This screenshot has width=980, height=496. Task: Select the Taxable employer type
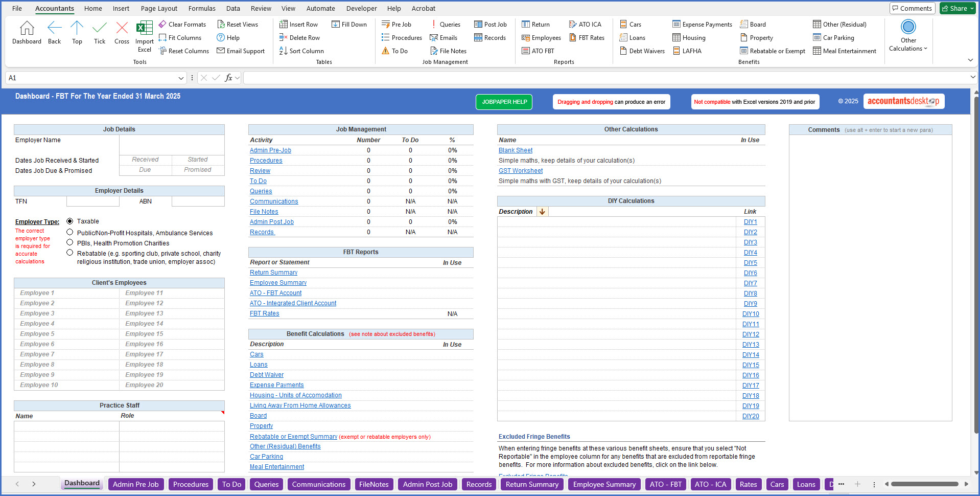pyautogui.click(x=69, y=221)
